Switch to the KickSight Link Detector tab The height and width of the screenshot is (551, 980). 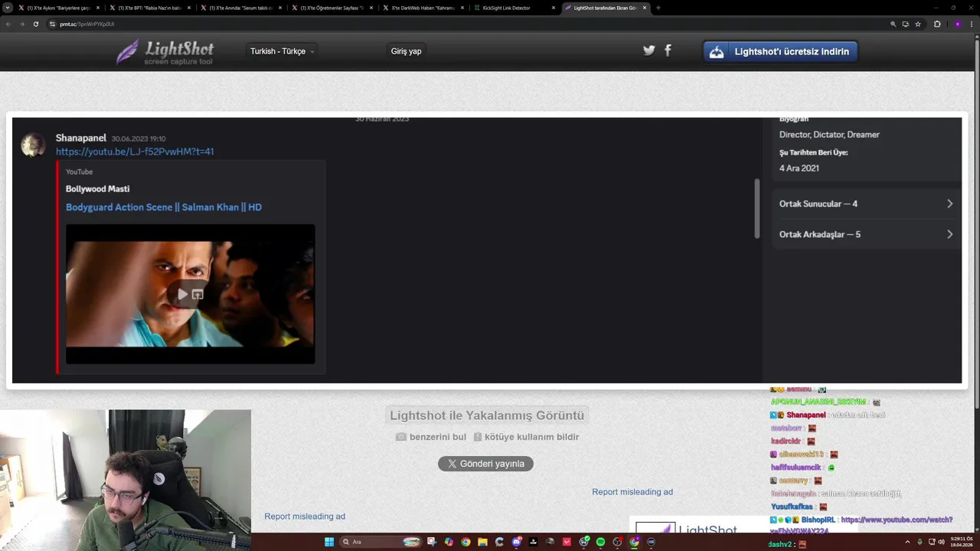[x=514, y=8]
